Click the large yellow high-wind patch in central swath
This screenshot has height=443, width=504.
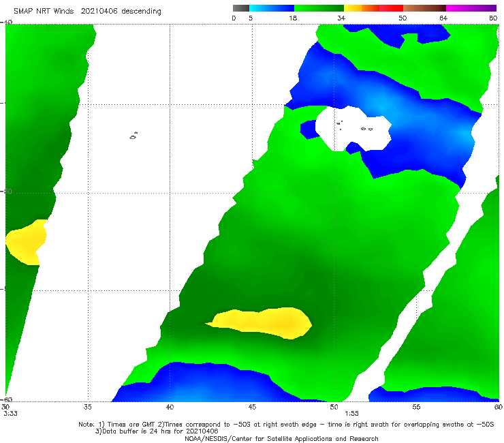259,323
